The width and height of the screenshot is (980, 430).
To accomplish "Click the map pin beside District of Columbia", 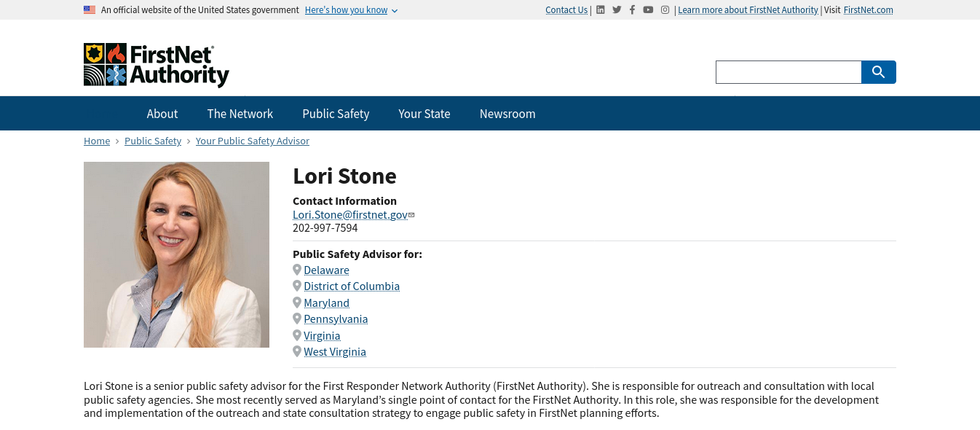I will click(x=297, y=286).
